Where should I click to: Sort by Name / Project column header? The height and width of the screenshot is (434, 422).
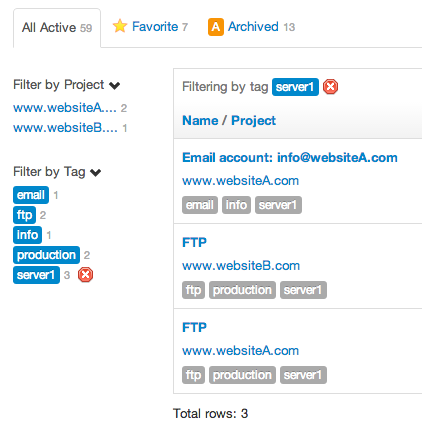click(229, 120)
